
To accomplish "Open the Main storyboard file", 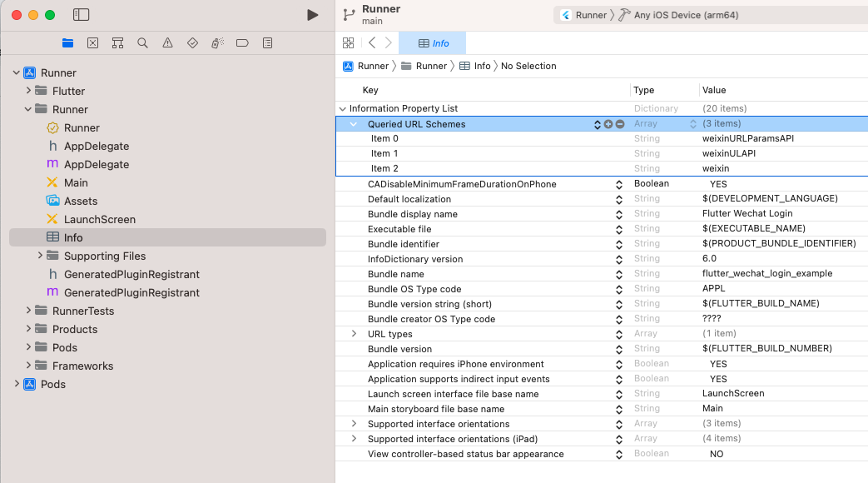I will (67, 182).
